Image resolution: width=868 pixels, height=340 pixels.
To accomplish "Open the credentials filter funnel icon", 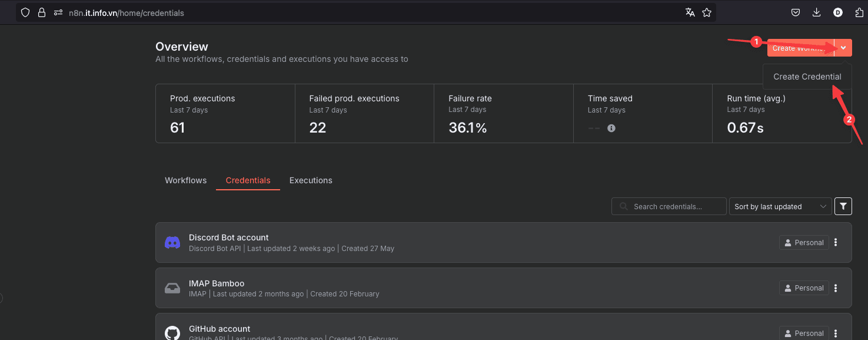I will [x=843, y=206].
